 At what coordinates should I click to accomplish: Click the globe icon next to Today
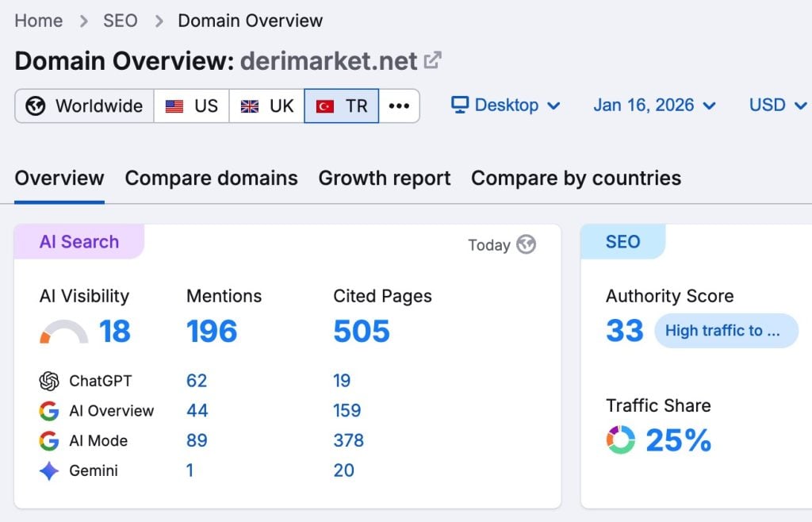[526, 244]
